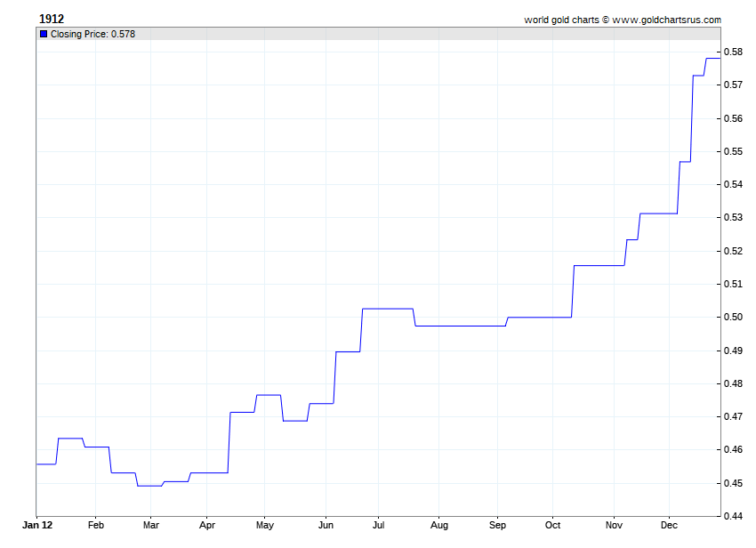
Task: Select the Jan 12 x-axis label
Action: (37, 525)
